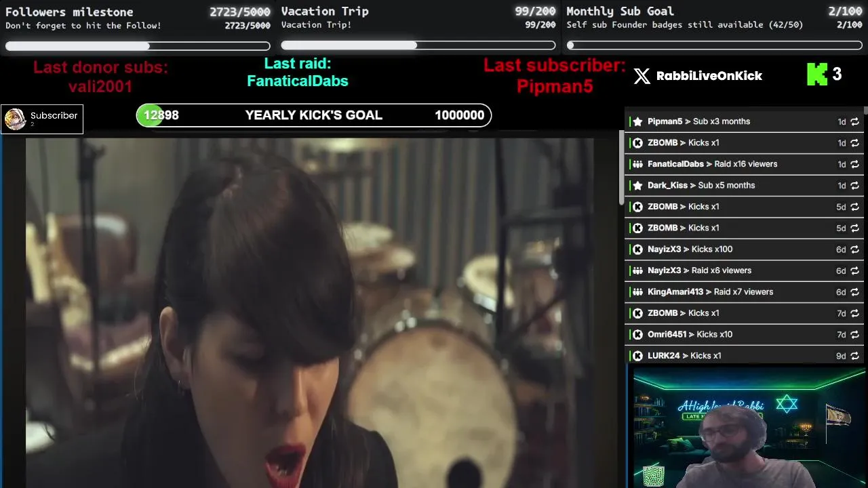Image resolution: width=868 pixels, height=488 pixels.
Task: Select the Dark_Kiss Sub x5 months entry
Action: pyautogui.click(x=744, y=185)
